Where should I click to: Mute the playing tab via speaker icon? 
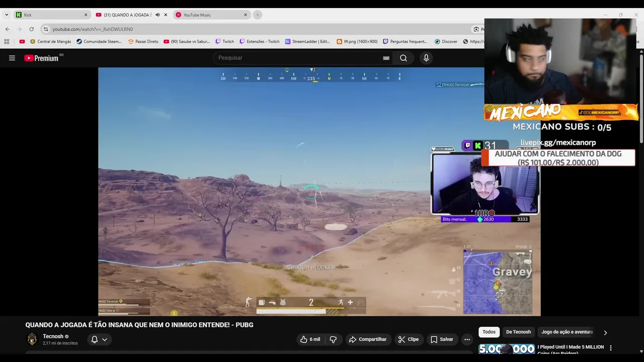pyautogui.click(x=157, y=15)
